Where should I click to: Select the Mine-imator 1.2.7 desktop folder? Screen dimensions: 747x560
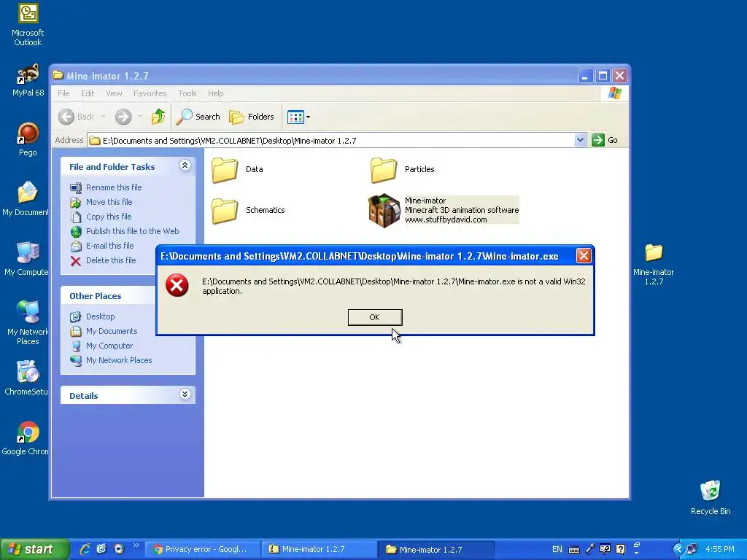tap(654, 264)
